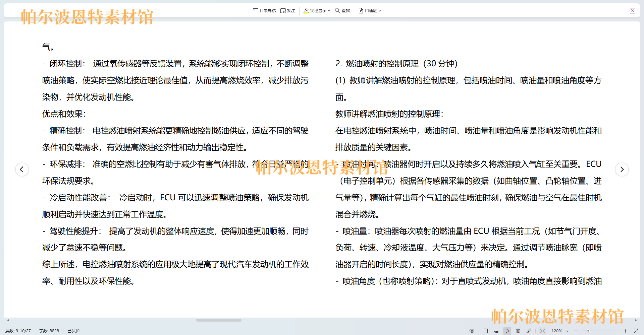Click the text - 驾驶性能提升:

point(72,231)
